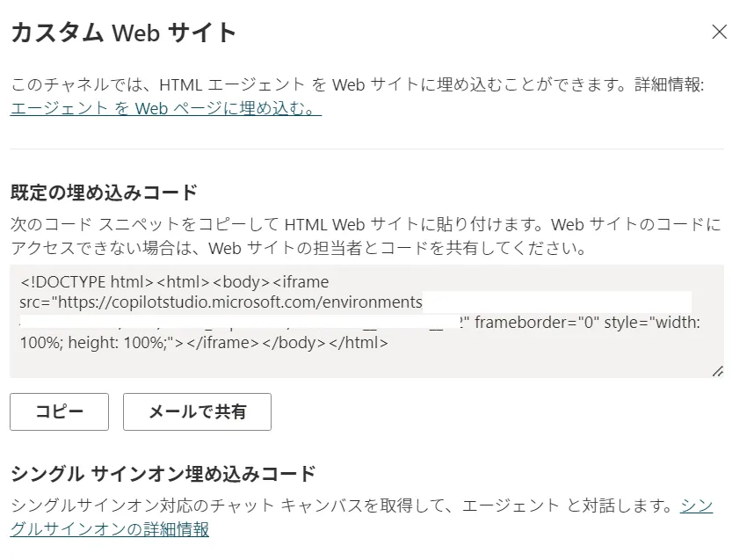Screen dimensions: 754x560
Task: Click the シングル サインオン埋め込みコード heading
Action: (163, 474)
